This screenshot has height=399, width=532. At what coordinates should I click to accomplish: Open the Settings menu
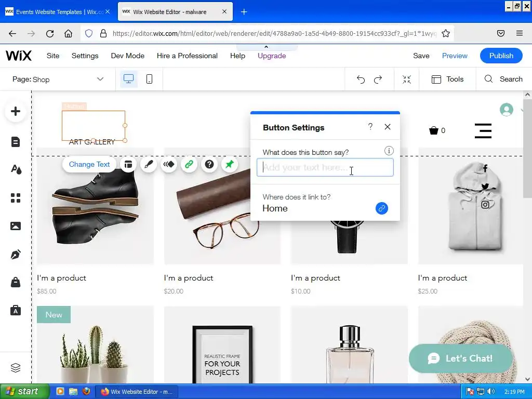[x=85, y=56]
